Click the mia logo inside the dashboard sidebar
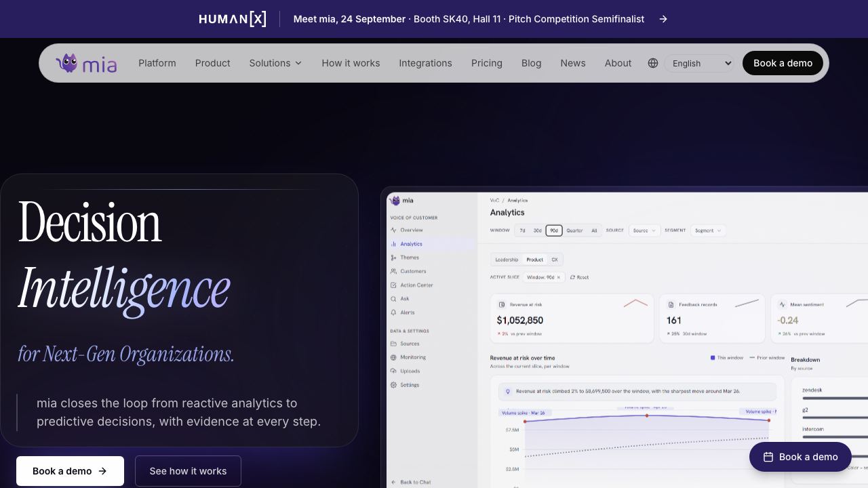Viewport: 868px width, 488px height. point(401,201)
